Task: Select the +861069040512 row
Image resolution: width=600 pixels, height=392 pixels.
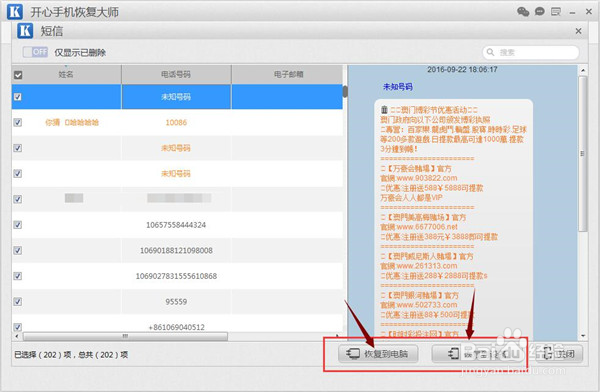Action: pyautogui.click(x=177, y=324)
